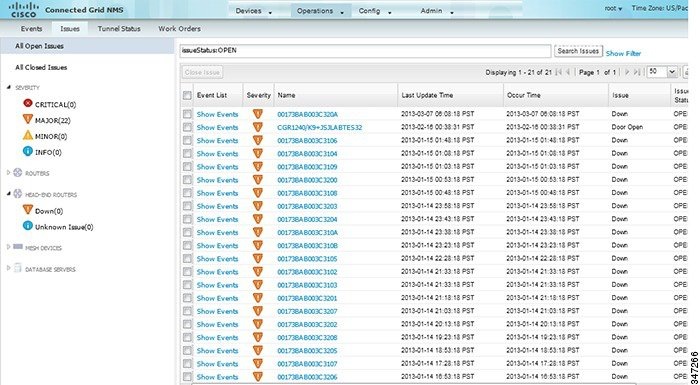Click severity icon for 00173BAB003C310B row
Image resolution: width=700 pixels, height=385 pixels.
[258, 245]
